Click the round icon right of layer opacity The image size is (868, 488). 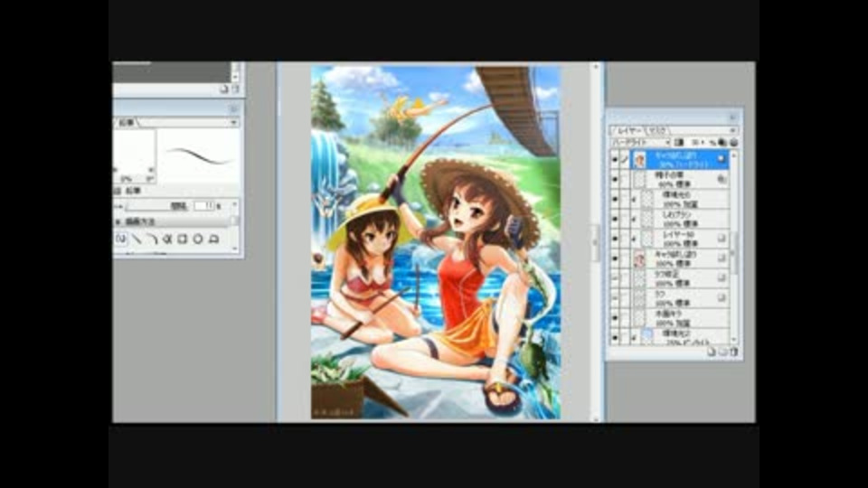(734, 143)
